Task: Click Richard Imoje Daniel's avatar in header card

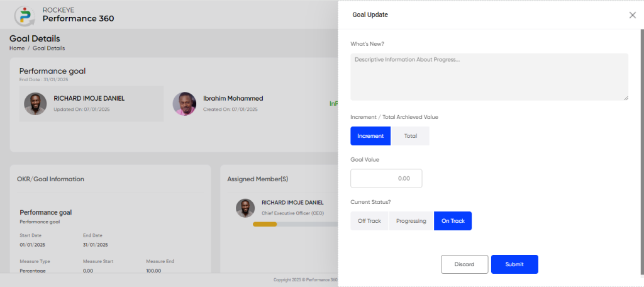Action: point(35,104)
